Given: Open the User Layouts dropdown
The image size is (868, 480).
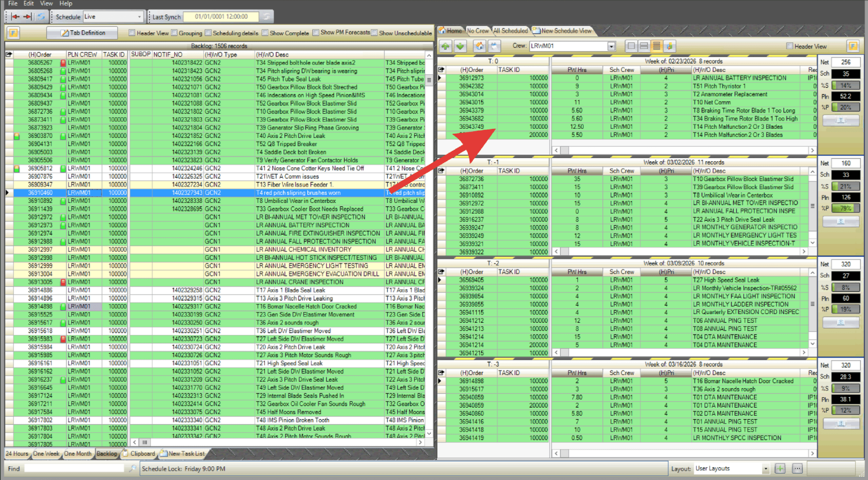Looking at the screenshot, I should pyautogui.click(x=765, y=468).
